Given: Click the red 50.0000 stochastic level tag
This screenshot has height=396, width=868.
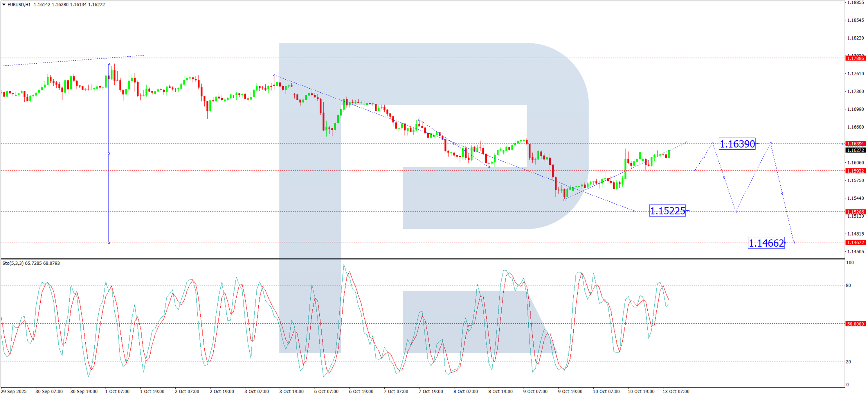Looking at the screenshot, I should pos(855,325).
